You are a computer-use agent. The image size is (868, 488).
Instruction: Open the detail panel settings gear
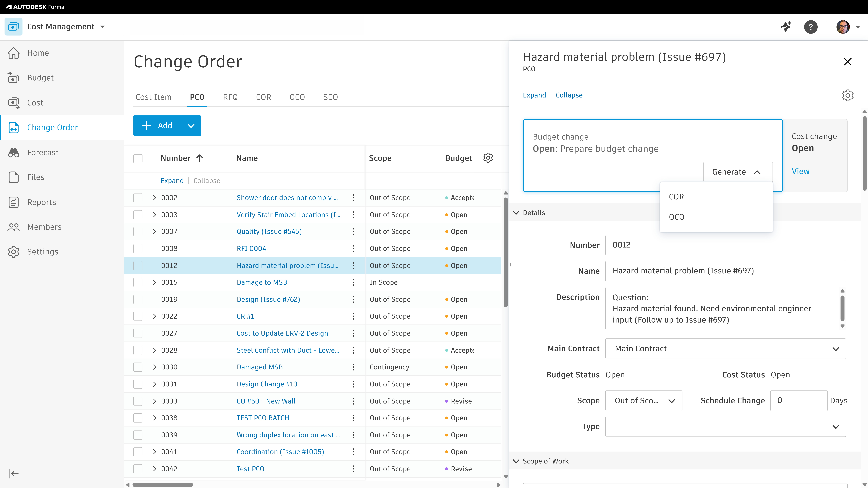pos(847,95)
